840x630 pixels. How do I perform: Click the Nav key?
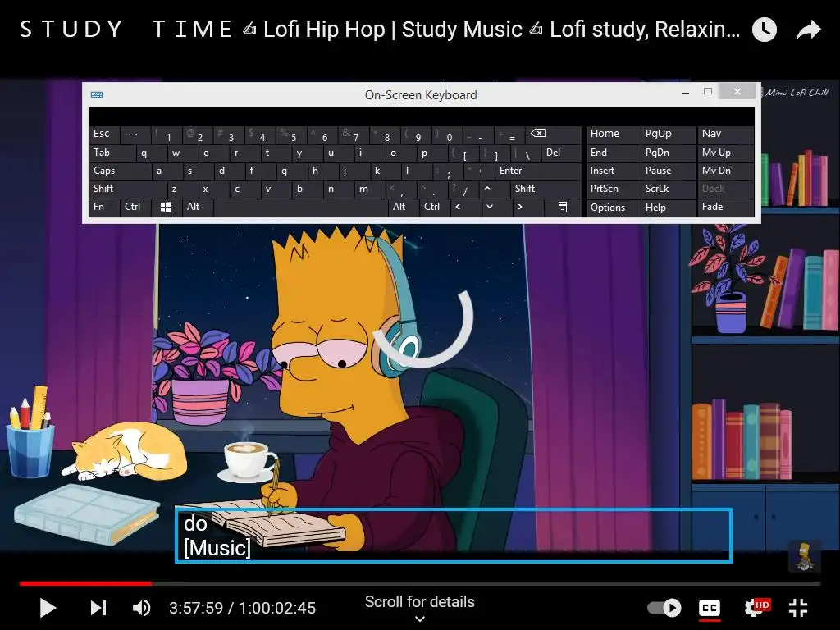[x=725, y=135]
